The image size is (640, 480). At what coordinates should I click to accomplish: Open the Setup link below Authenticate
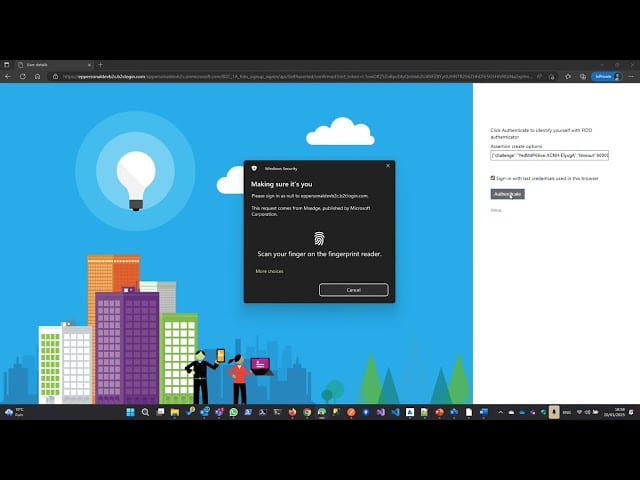496,210
